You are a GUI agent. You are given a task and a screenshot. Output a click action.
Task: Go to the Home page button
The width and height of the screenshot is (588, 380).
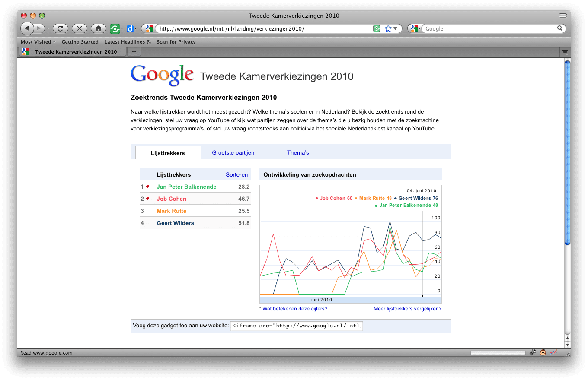(x=99, y=28)
